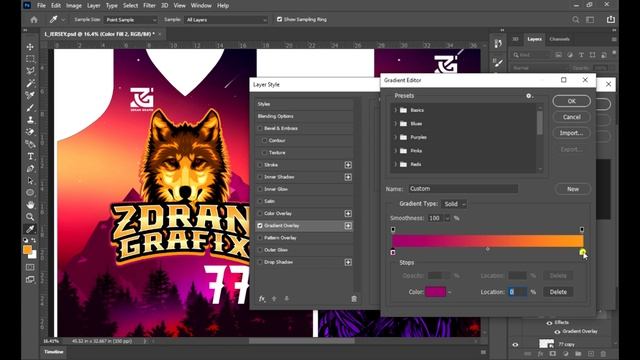
Task: Open the Window menu
Action: pos(201,6)
